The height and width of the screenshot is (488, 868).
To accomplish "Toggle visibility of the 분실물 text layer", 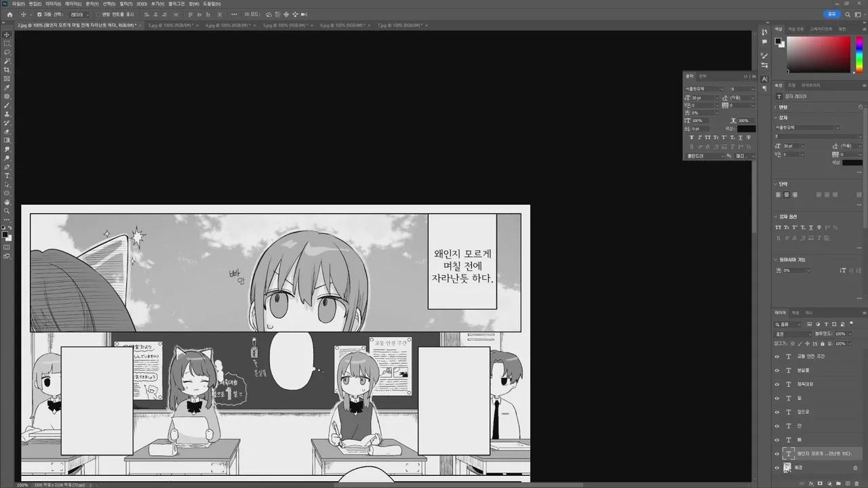I will pyautogui.click(x=776, y=370).
